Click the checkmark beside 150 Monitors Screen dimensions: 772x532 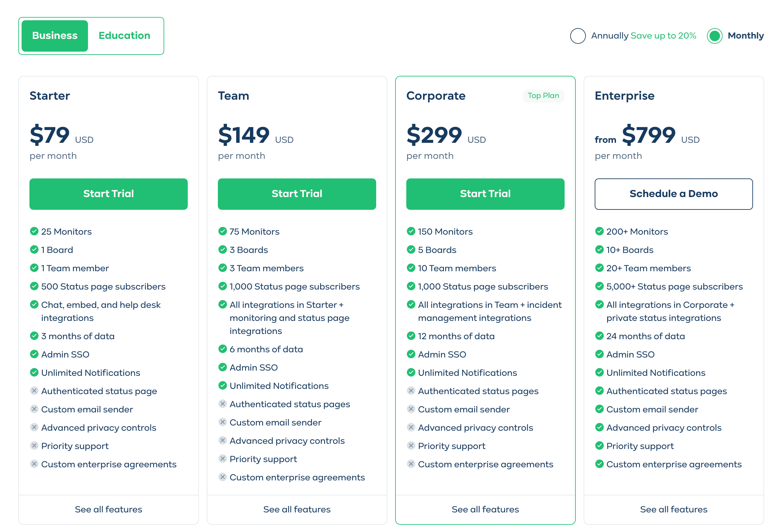click(411, 231)
